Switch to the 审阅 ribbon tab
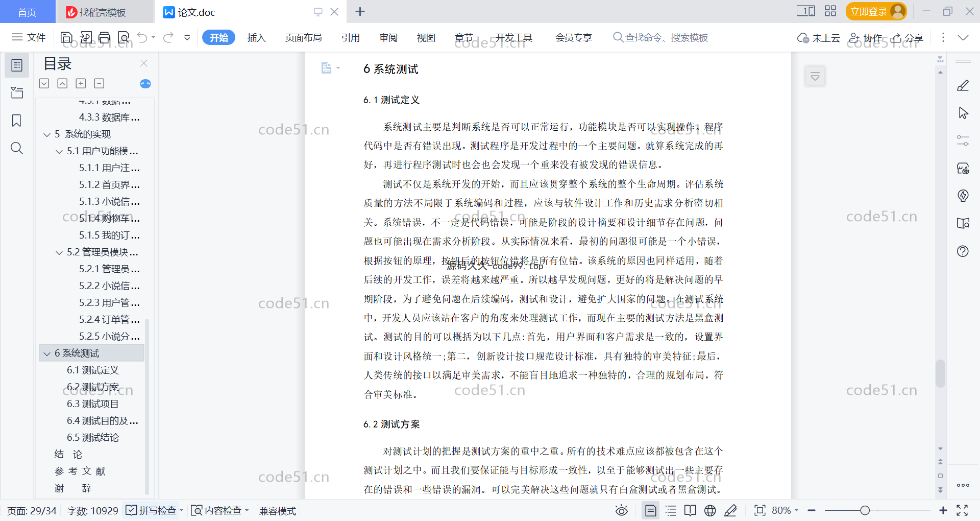Screen dimensions: 980x521 pos(388,37)
